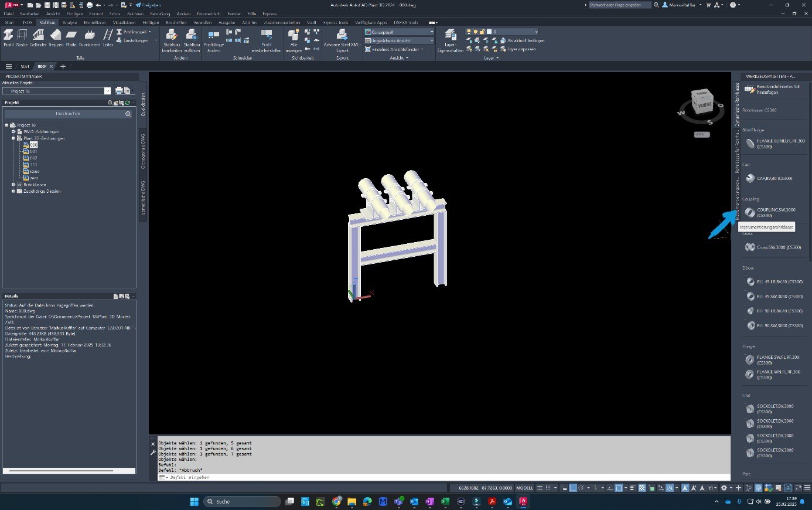Click the CAP,BV,40 palette item

point(769,178)
